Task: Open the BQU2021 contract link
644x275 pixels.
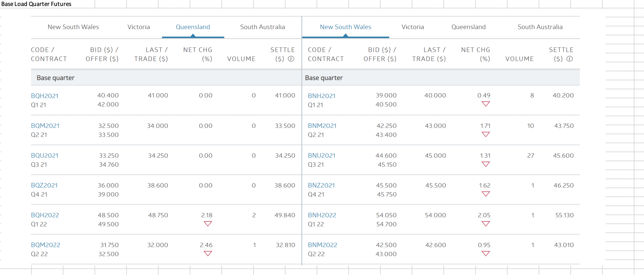Action: 45,155
